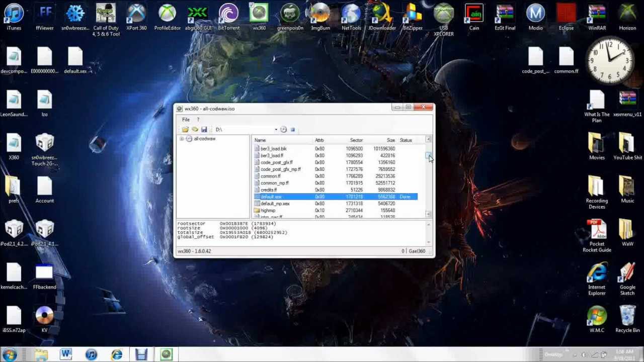Viewport: 644px width, 362px height.
Task: Sort the file list by Size column
Action: click(391, 140)
